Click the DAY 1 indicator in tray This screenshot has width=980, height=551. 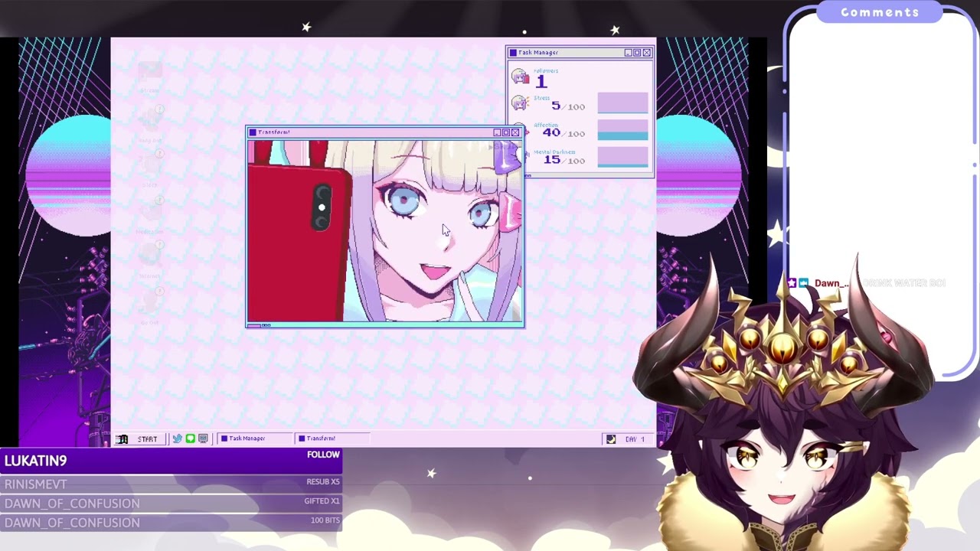(635, 439)
